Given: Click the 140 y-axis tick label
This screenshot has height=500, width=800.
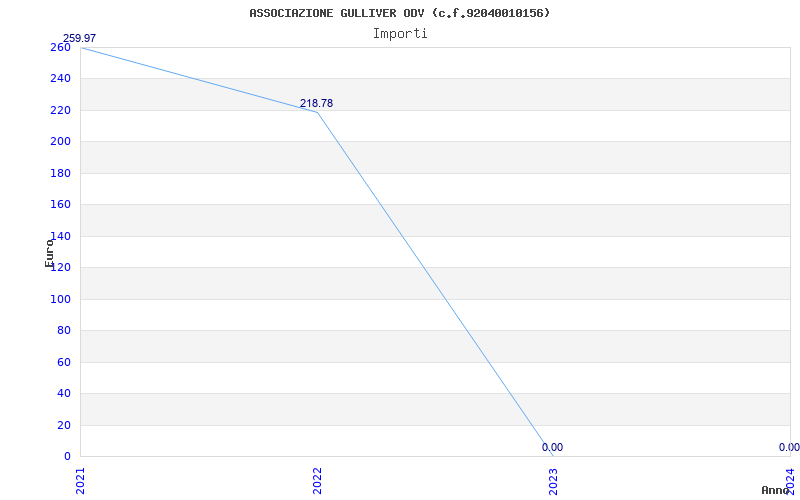Looking at the screenshot, I should coord(60,236).
